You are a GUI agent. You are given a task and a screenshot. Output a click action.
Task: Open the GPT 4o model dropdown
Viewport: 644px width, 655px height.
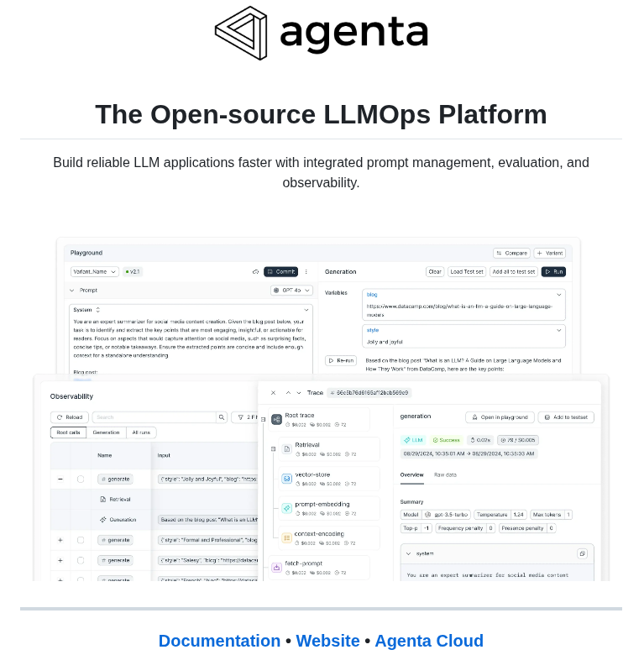(291, 291)
